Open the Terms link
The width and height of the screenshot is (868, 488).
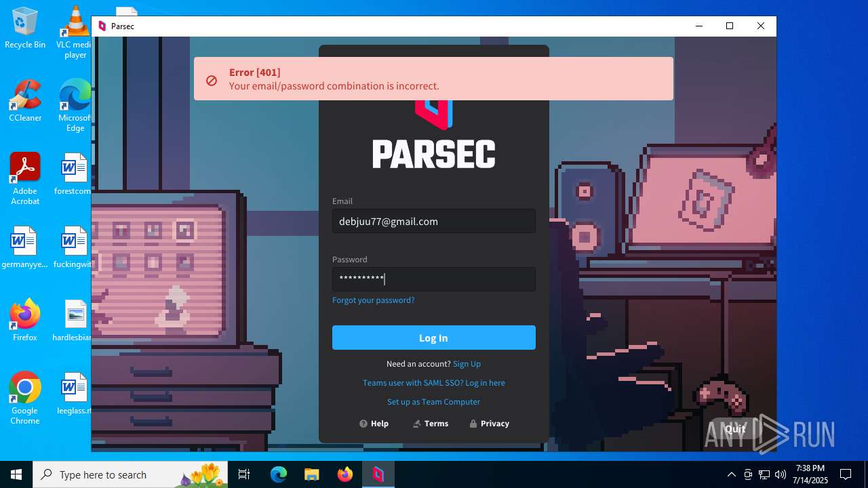click(x=430, y=424)
